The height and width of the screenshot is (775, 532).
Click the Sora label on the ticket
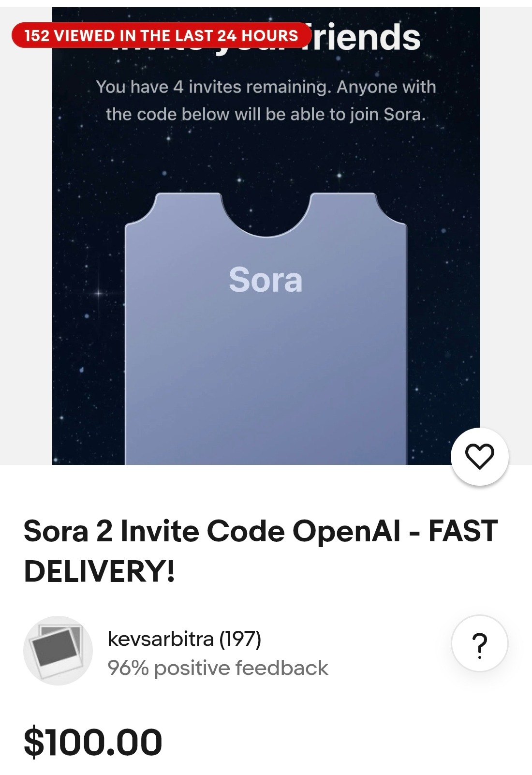266,280
